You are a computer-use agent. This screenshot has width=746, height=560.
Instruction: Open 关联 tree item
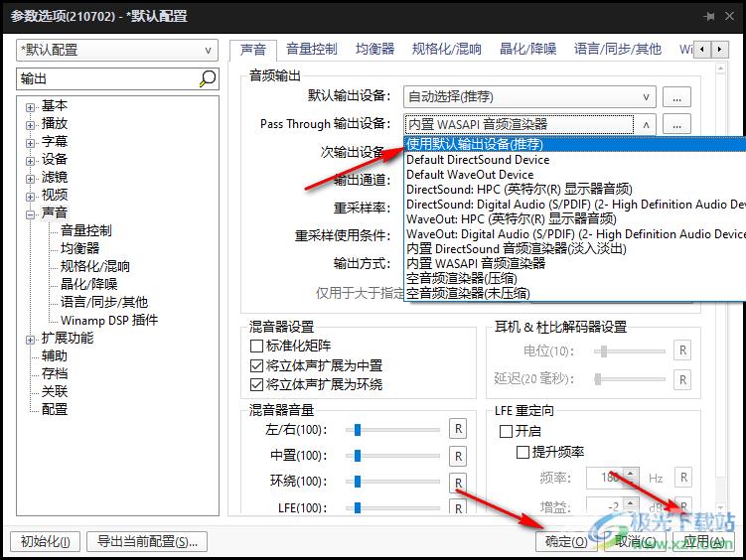(55, 391)
